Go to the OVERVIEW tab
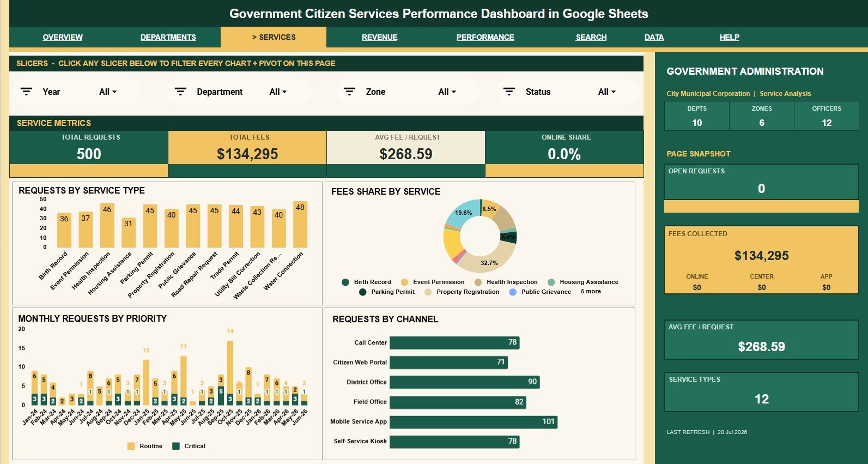The width and height of the screenshot is (868, 464). click(x=63, y=37)
